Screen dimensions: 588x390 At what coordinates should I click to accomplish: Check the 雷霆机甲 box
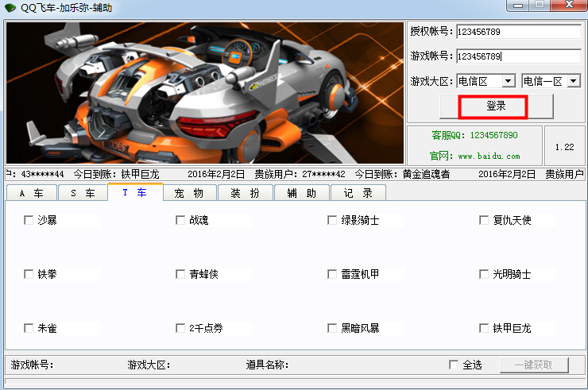[332, 274]
